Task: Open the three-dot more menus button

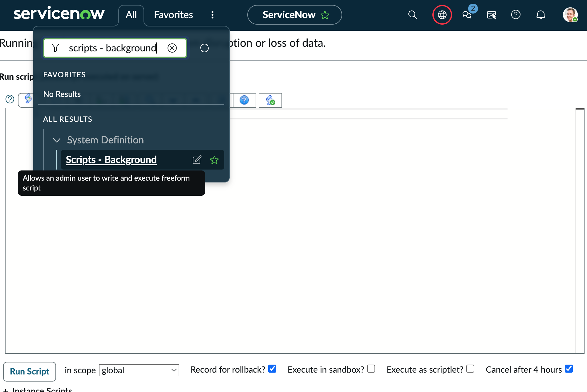Action: pyautogui.click(x=212, y=15)
